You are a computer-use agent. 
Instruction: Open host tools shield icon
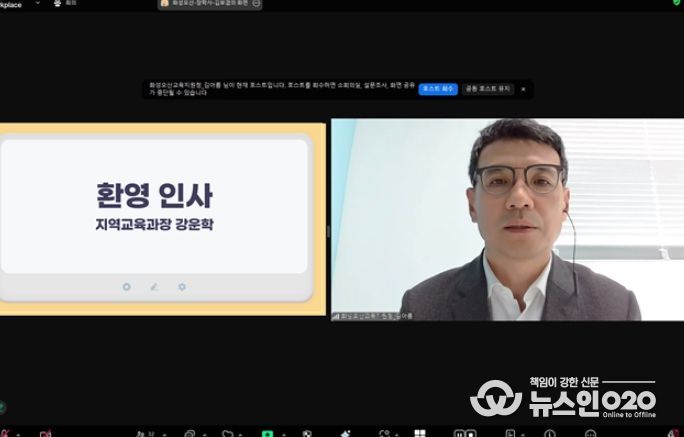(x=308, y=434)
